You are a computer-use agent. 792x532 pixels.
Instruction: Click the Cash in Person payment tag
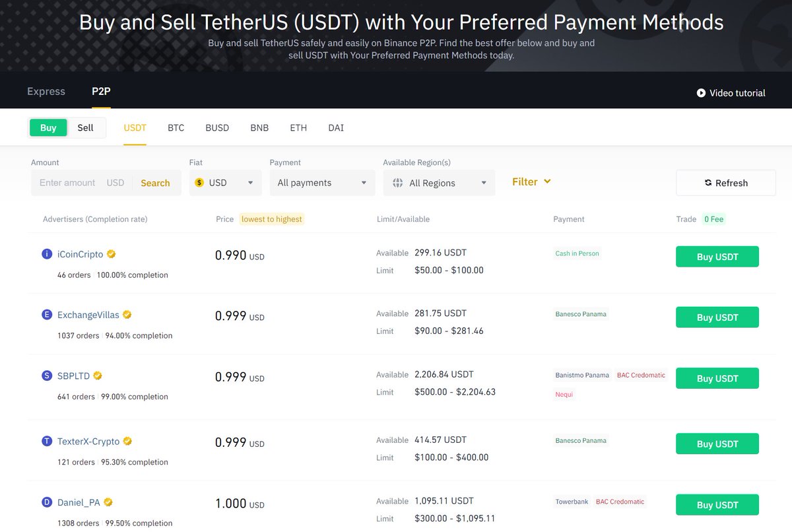(577, 253)
